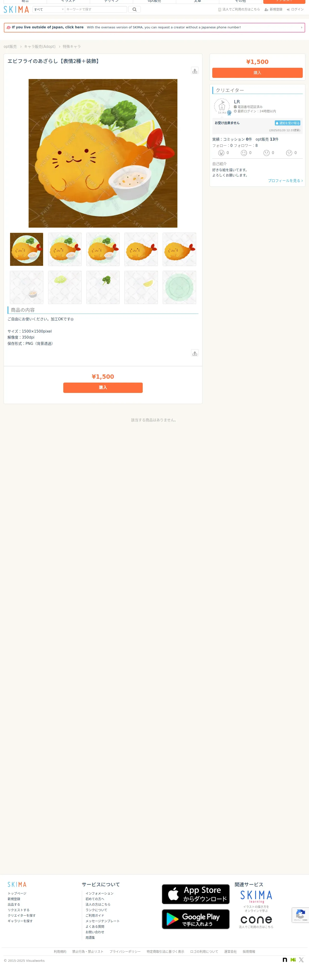Open the opt販売 tab in the top navigation
309x980 pixels.
(154, 1)
